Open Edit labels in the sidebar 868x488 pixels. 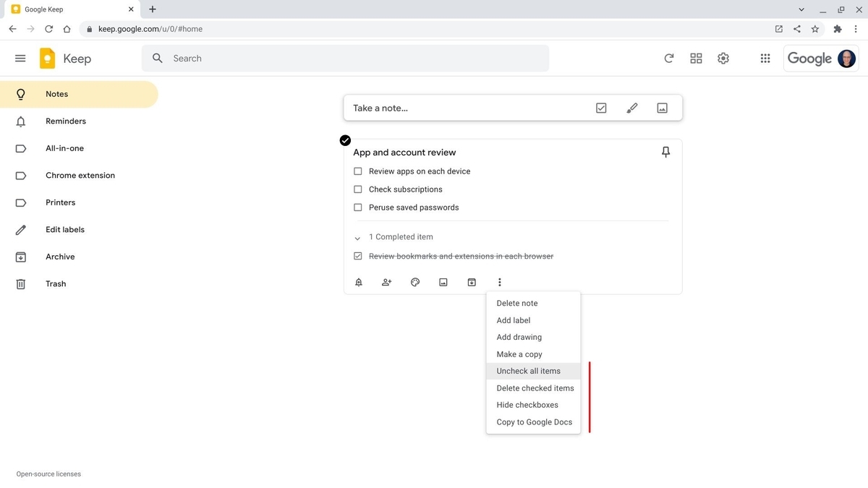pyautogui.click(x=64, y=229)
